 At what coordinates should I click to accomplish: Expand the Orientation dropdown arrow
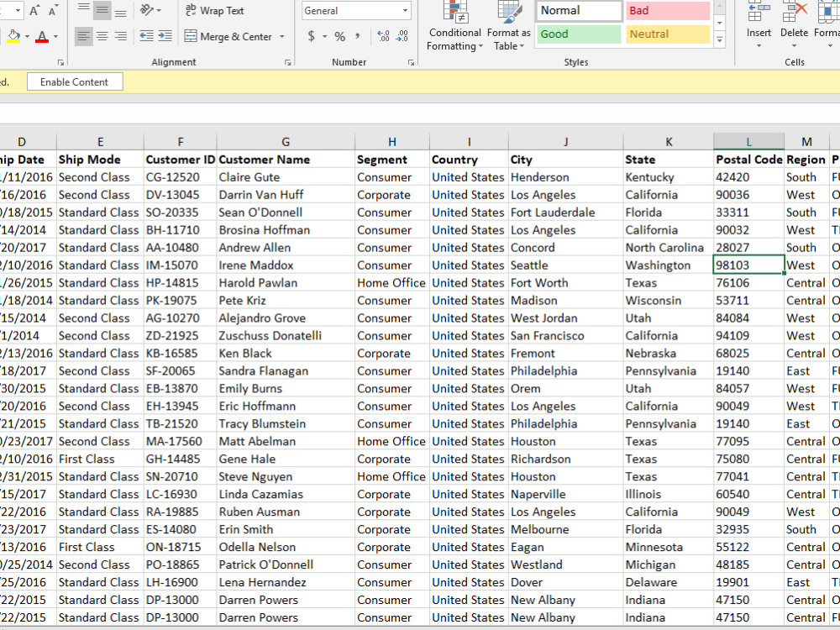(x=159, y=10)
